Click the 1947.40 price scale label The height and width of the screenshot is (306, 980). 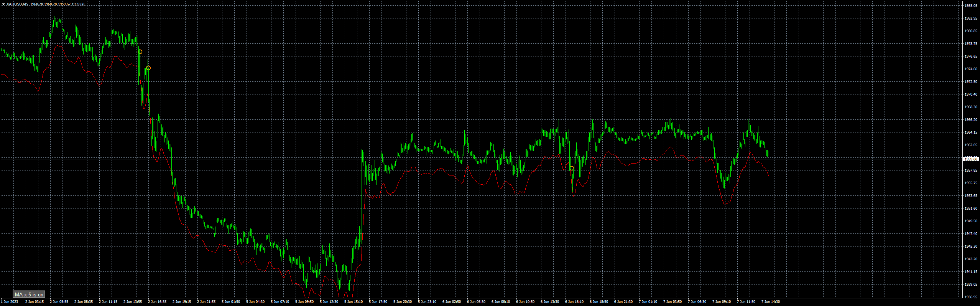[971, 234]
